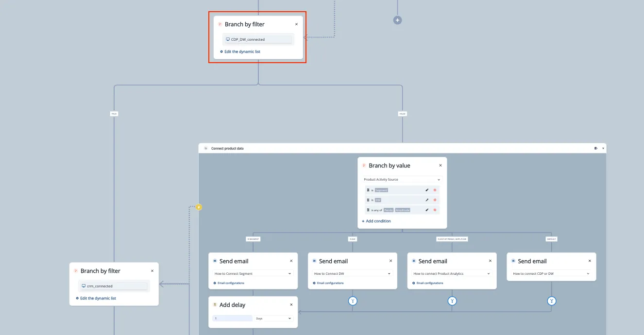
Task: Click the merge node below How to Connect DW
Action: [353, 301]
